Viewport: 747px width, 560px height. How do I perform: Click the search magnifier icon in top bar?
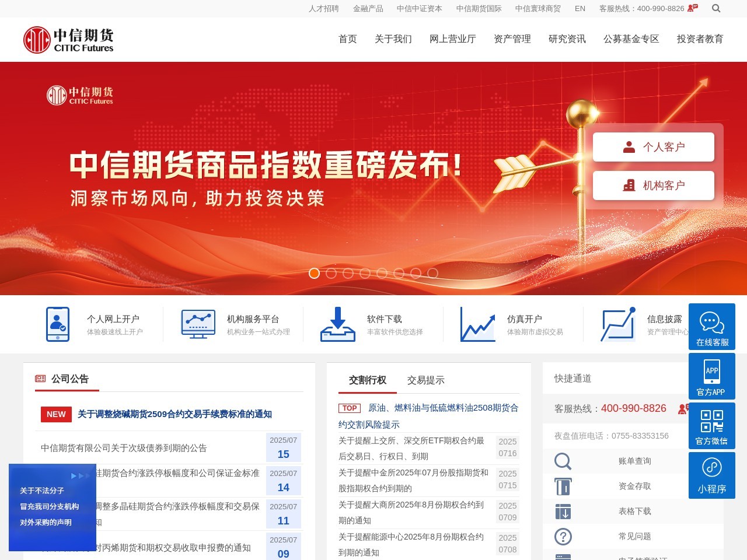716,8
